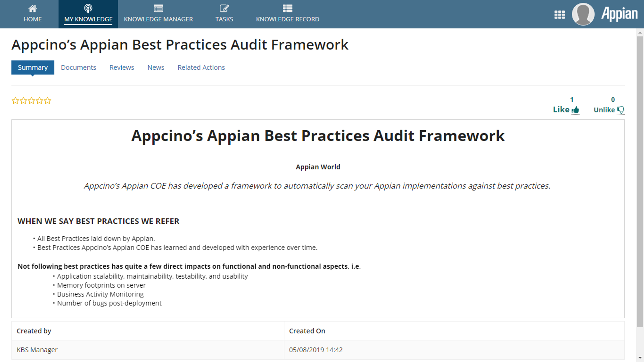The height and width of the screenshot is (362, 644).
Task: Click 'Best Practices Appcino's Appian COE has learned' bullet
Action: click(177, 248)
